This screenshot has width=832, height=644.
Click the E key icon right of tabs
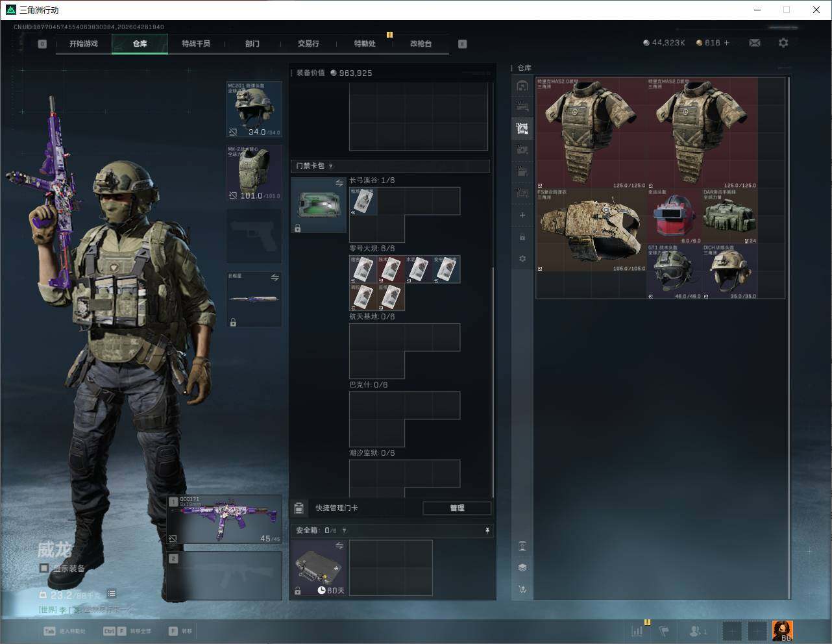pos(463,43)
